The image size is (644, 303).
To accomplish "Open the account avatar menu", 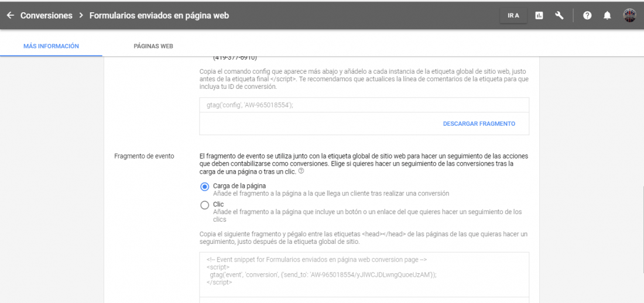I will (629, 16).
